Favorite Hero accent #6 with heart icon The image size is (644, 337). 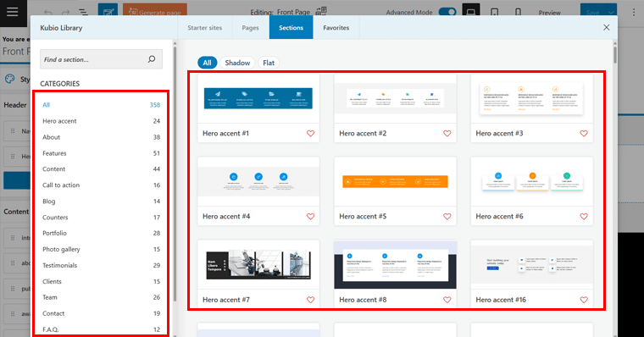tap(584, 216)
